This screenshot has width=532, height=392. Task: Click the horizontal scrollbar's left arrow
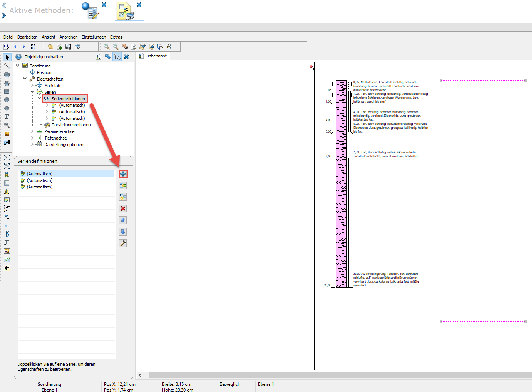tap(140, 375)
